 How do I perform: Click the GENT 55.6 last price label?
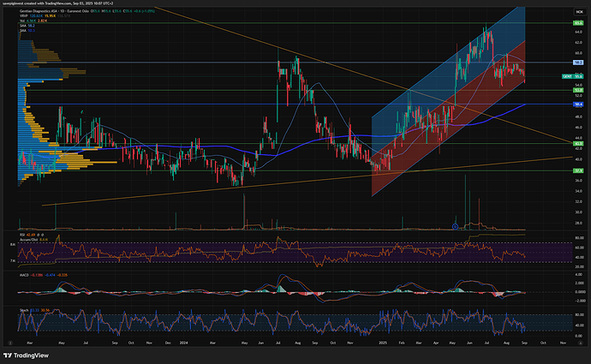coord(572,76)
